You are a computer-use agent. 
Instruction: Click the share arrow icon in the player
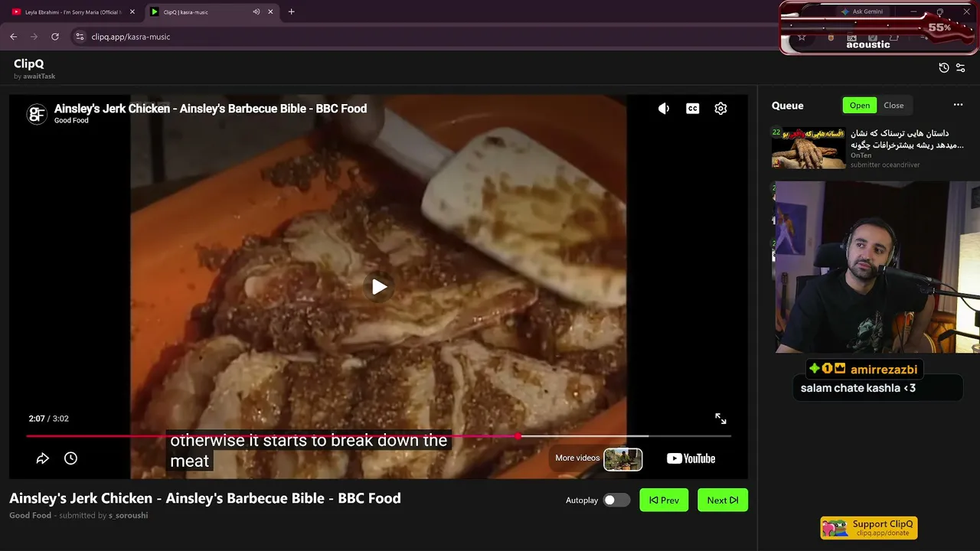click(43, 458)
